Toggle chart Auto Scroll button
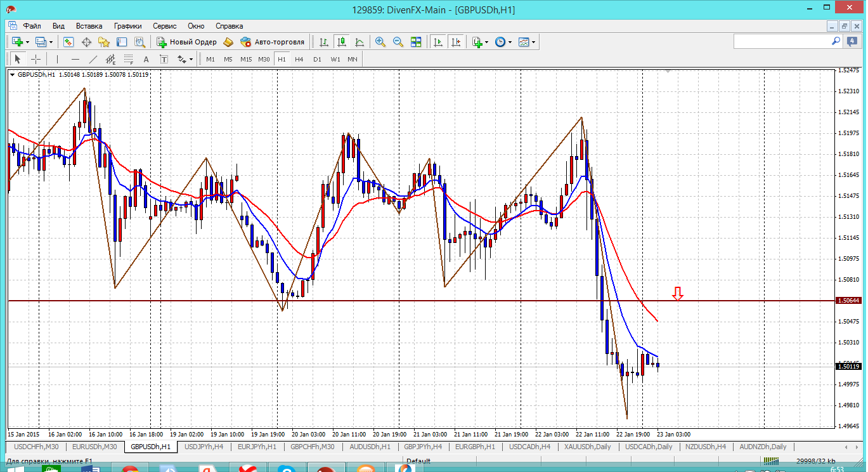The height and width of the screenshot is (472, 868). click(x=438, y=42)
